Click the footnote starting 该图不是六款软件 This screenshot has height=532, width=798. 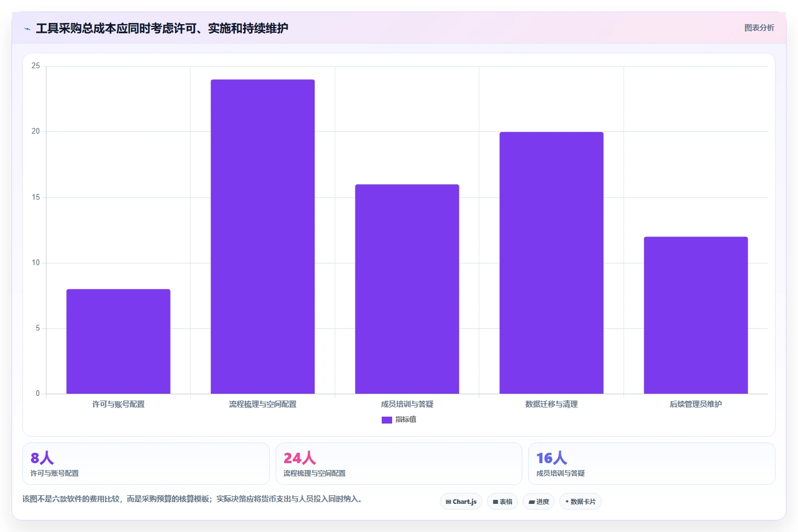(193, 499)
